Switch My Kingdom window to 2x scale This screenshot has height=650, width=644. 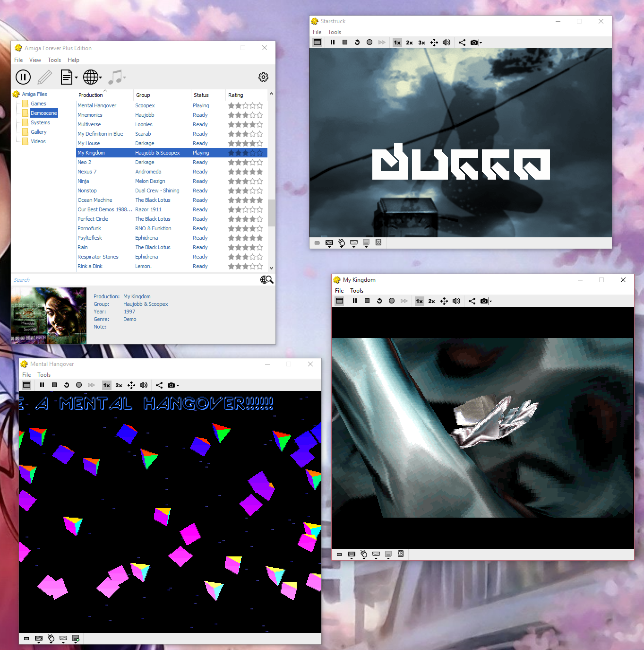point(432,301)
